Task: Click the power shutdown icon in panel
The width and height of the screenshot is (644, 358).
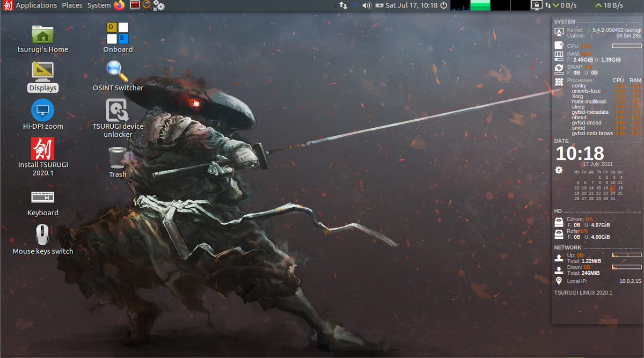Action: tap(443, 5)
